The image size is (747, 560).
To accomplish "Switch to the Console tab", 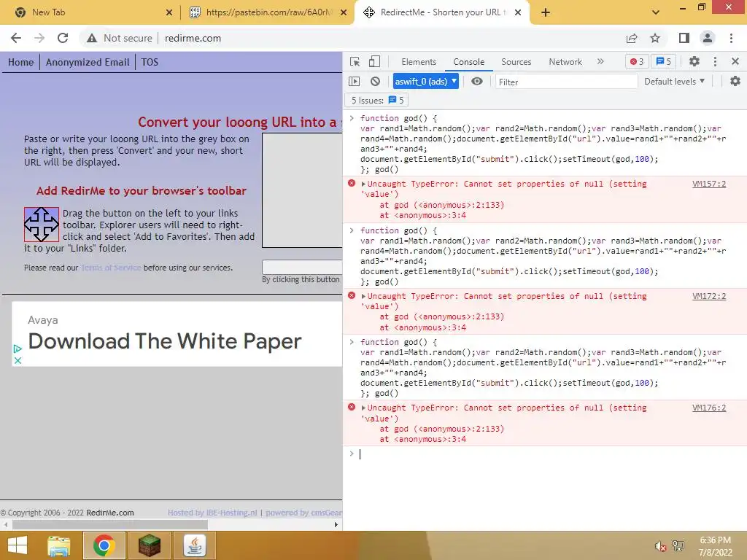I will point(468,62).
